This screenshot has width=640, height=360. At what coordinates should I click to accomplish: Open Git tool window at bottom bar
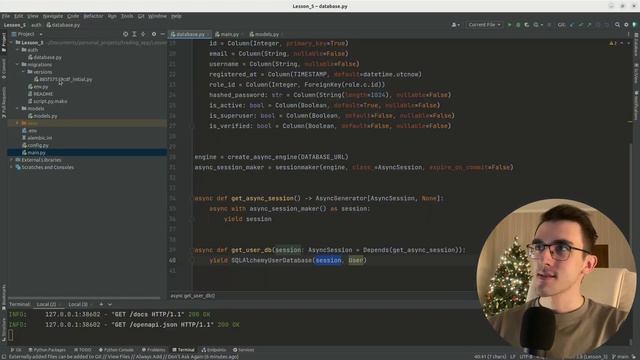(x=16, y=350)
